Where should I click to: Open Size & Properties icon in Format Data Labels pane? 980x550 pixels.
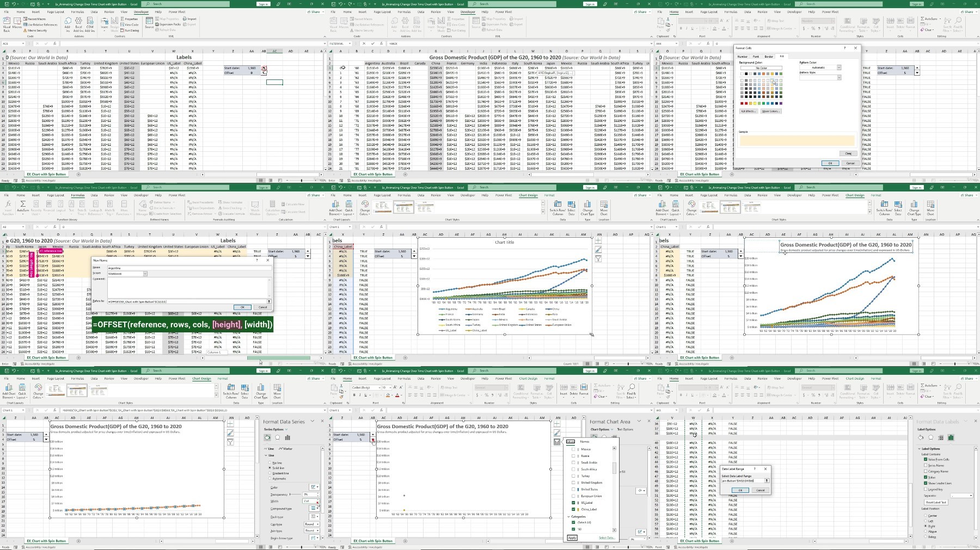point(941,437)
